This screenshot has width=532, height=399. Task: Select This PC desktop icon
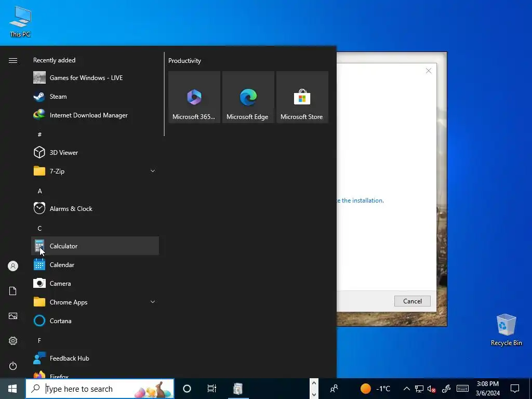coord(20,21)
